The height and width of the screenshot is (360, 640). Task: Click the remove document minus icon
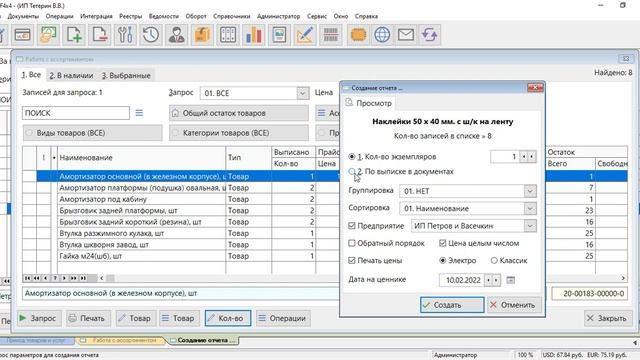pos(100,35)
